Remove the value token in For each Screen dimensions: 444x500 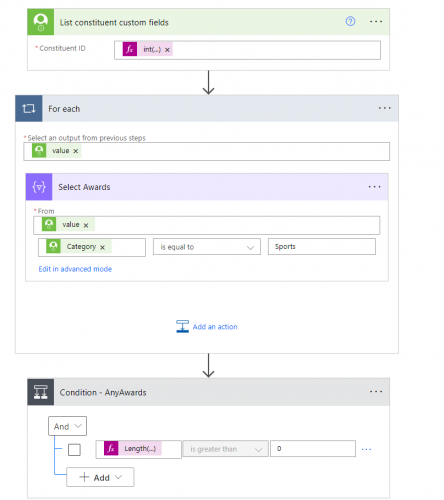[76, 151]
